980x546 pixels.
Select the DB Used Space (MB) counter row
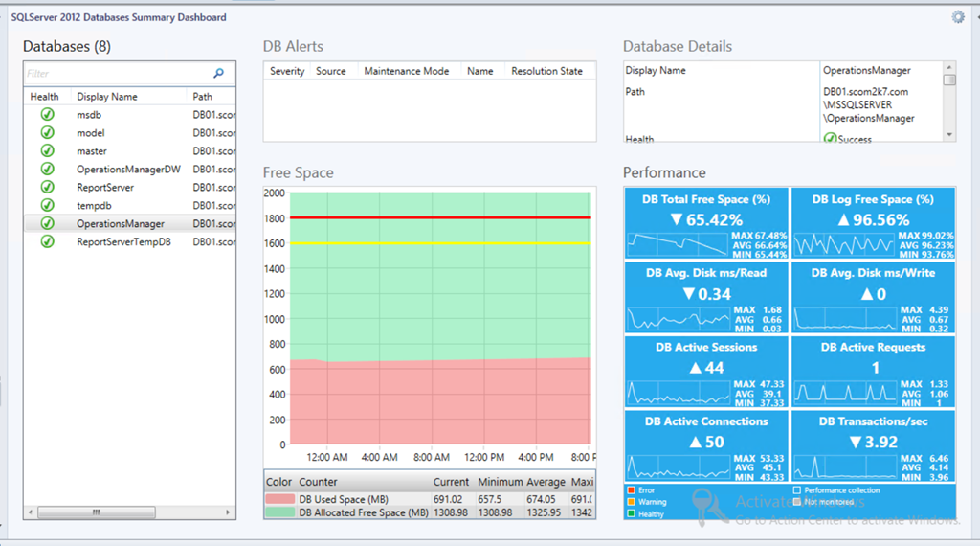pyautogui.click(x=430, y=499)
